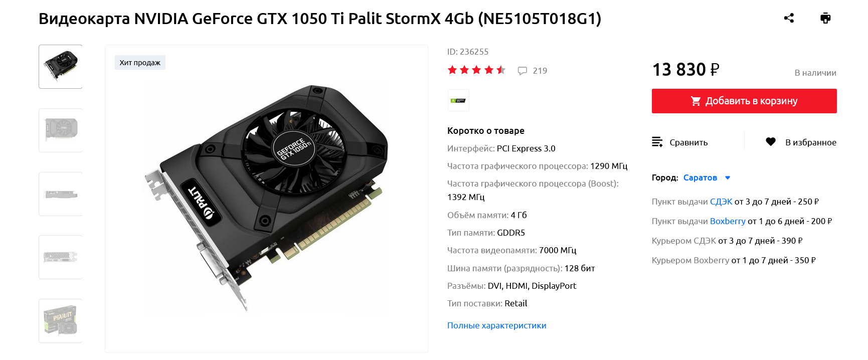Open Полные характеристики link
868x360 pixels.
click(496, 325)
